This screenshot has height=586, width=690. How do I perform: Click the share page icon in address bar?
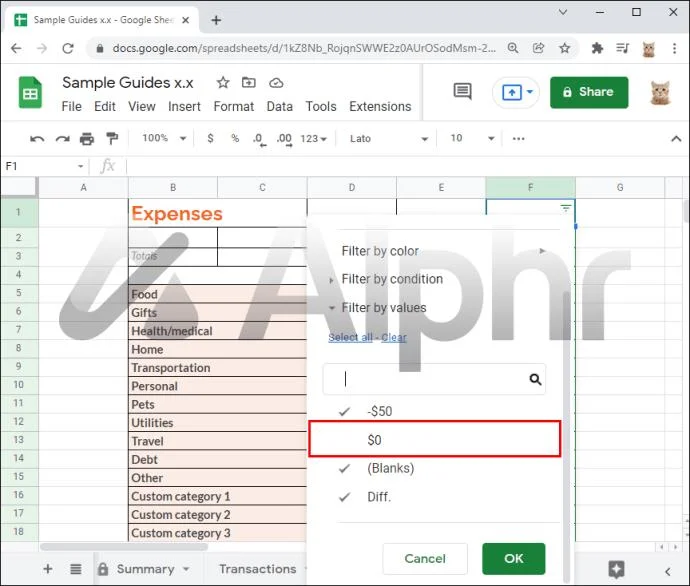[538, 48]
